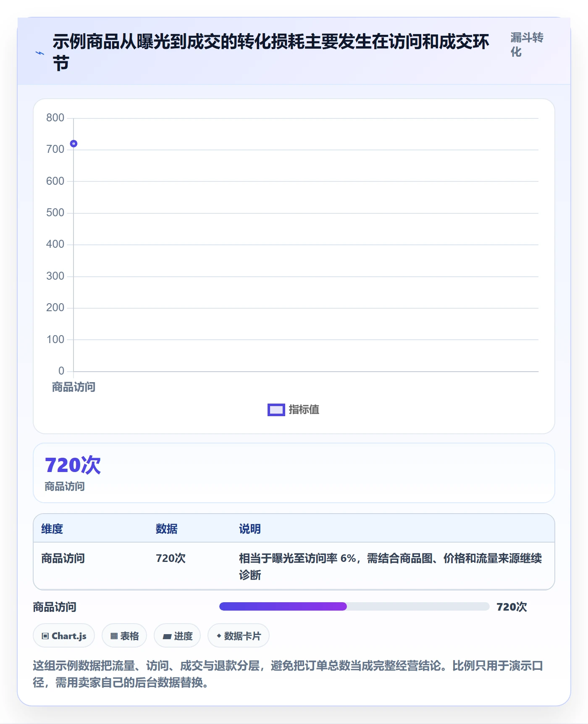588x724 pixels.
Task: Click the 商品访问 cell in the table row
Action: (63, 558)
